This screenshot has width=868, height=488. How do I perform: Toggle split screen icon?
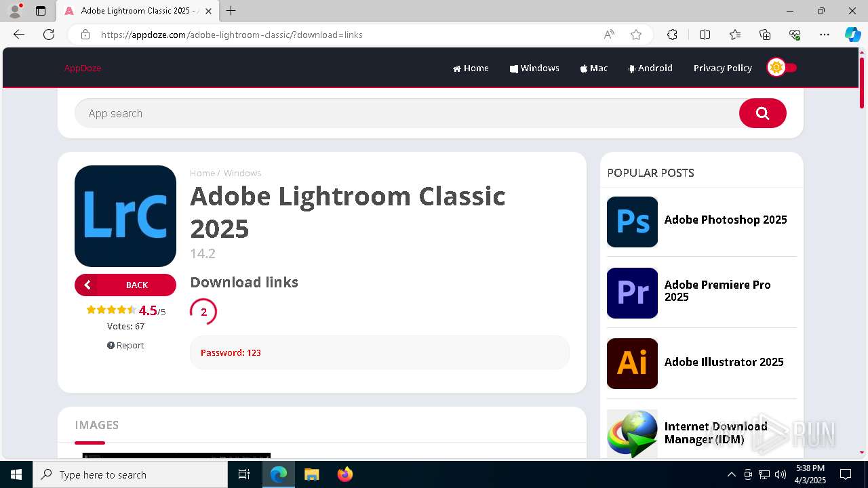click(x=705, y=35)
